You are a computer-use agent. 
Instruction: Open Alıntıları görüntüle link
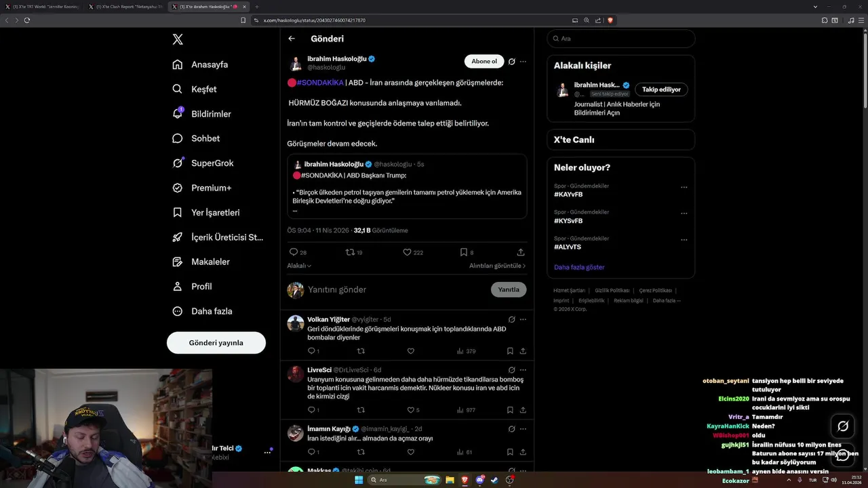click(x=497, y=266)
